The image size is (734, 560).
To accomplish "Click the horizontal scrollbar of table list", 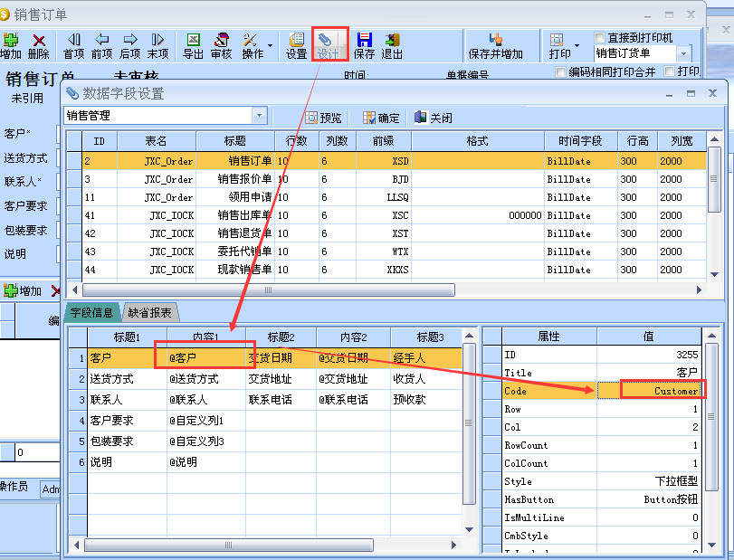I will [268, 290].
